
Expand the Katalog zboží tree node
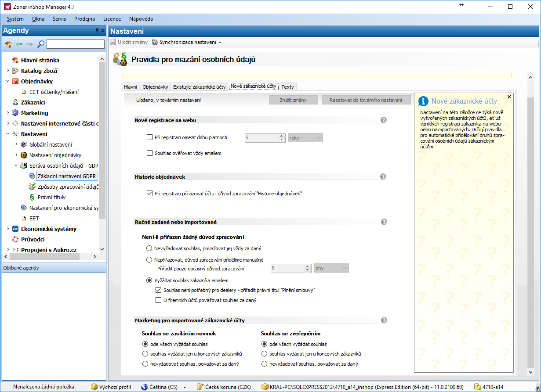pos(8,71)
